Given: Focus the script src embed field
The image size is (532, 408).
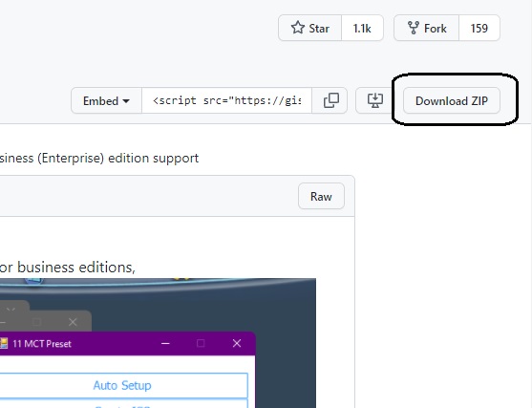Looking at the screenshot, I should coord(226,101).
